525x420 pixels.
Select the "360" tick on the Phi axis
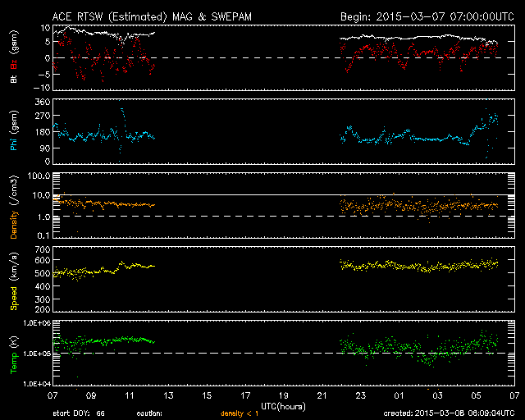coord(43,102)
